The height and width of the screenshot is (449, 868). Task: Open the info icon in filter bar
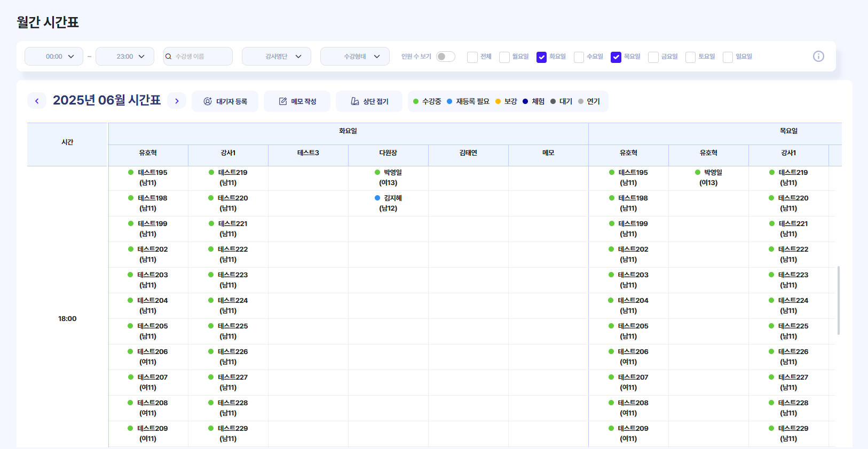coord(818,56)
